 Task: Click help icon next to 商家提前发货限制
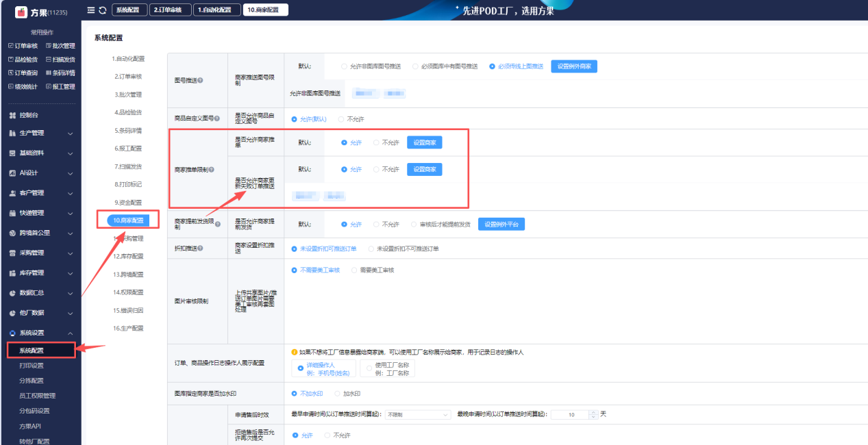[218, 224]
